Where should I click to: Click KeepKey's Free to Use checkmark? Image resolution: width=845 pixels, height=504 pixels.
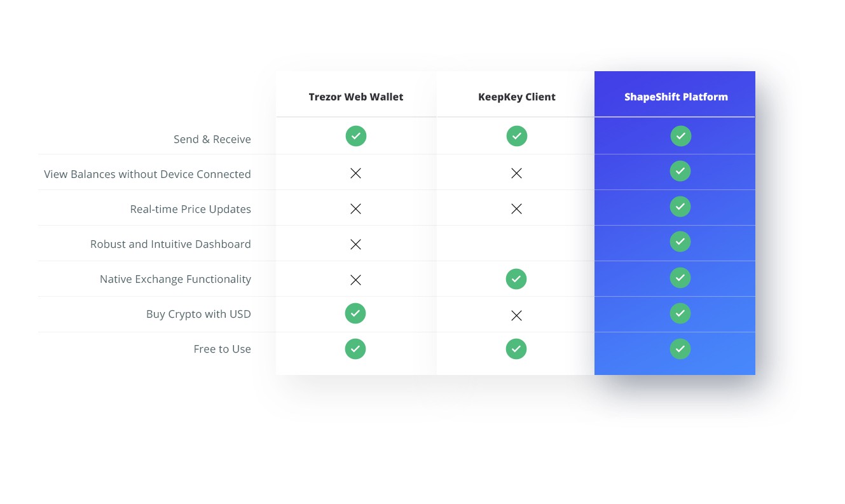click(x=516, y=349)
